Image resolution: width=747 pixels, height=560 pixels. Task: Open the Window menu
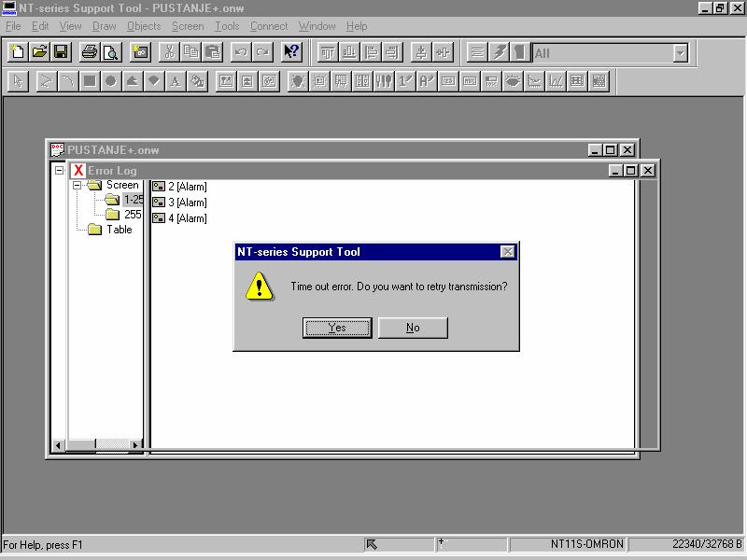coord(317,26)
